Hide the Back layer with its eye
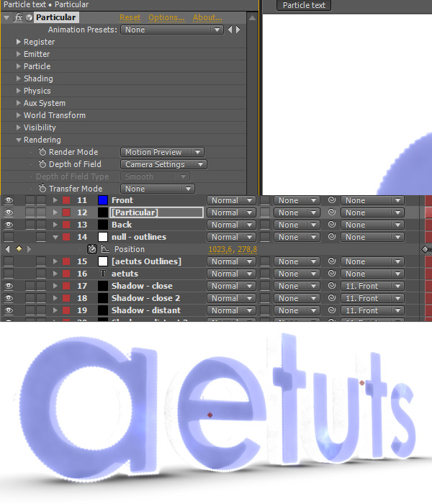Screen dimensions: 432x504 coord(9,225)
